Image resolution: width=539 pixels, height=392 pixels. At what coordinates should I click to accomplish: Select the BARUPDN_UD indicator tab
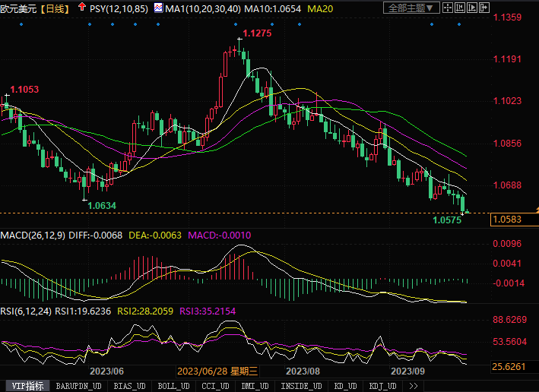(79, 386)
